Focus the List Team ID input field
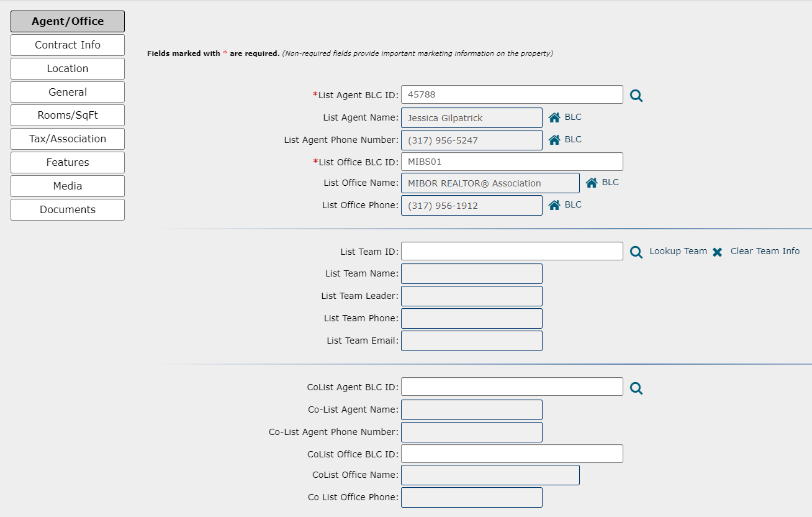Screen dimensions: 812x517 512,251
